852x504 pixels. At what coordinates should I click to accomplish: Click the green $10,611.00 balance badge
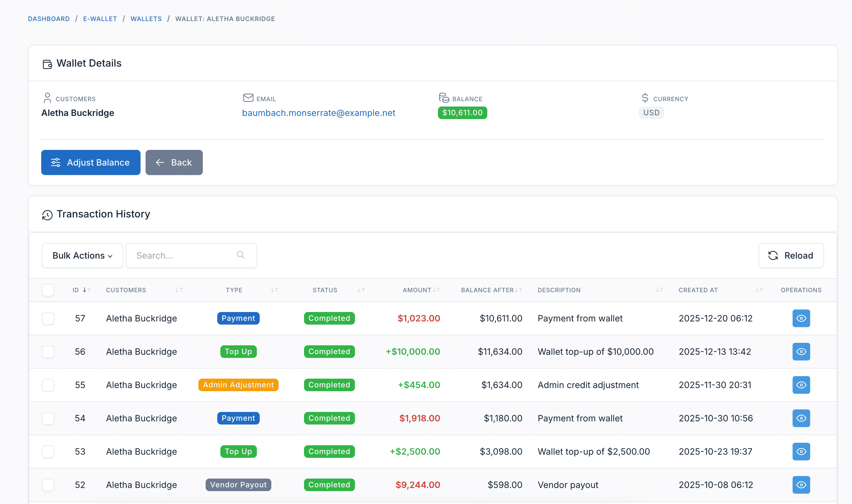(x=462, y=113)
